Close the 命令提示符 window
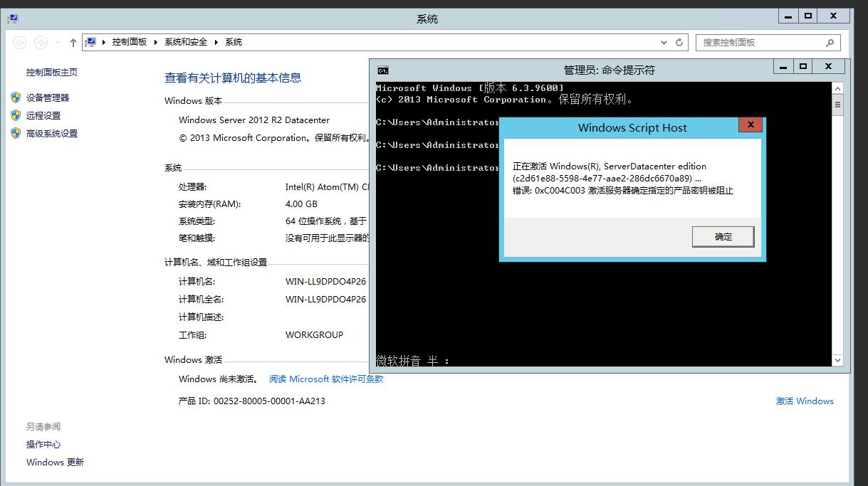Viewport: 868px width, 486px height. coord(829,67)
